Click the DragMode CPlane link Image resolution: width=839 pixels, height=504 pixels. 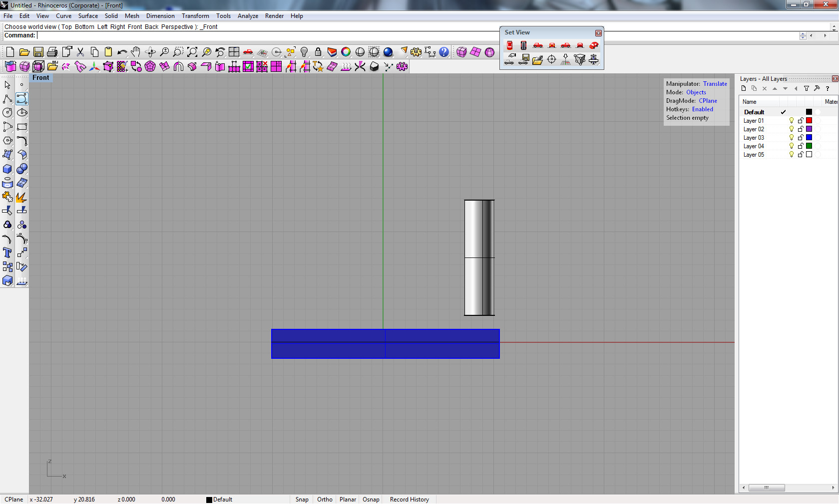point(708,101)
